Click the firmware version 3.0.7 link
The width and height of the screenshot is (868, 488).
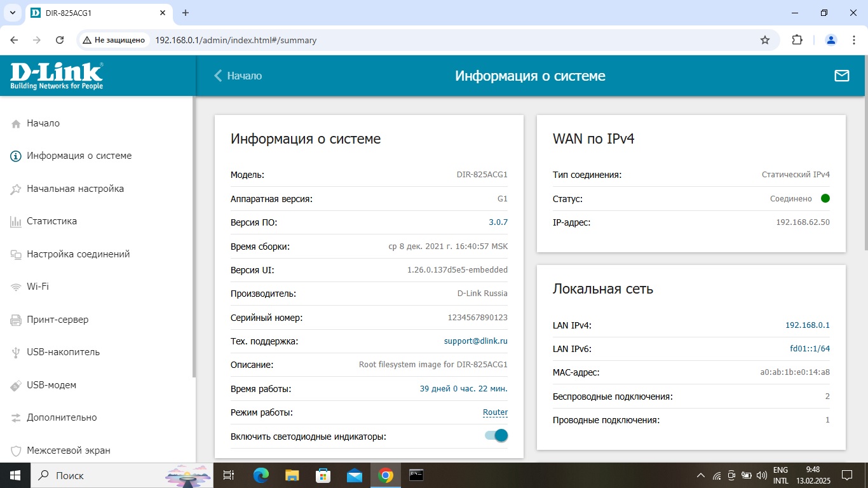pos(498,222)
